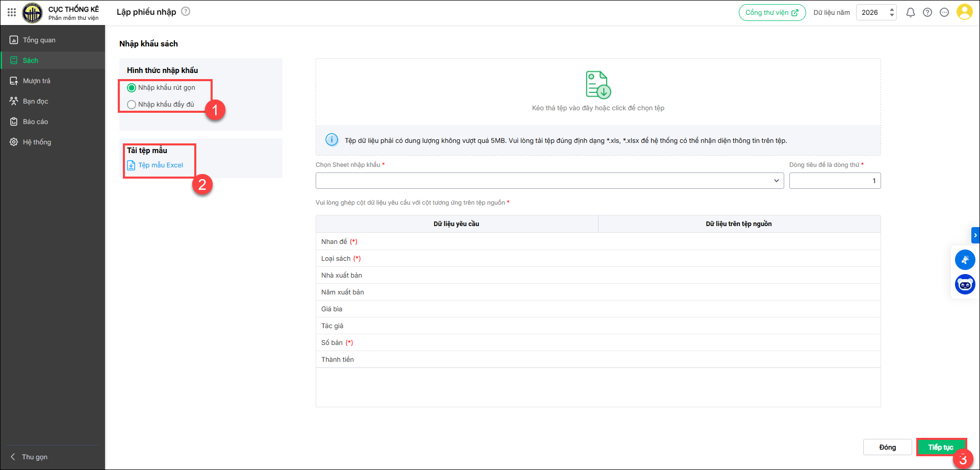Open the app grid launcher icon
The width and height of the screenshot is (980, 470).
click(x=12, y=12)
